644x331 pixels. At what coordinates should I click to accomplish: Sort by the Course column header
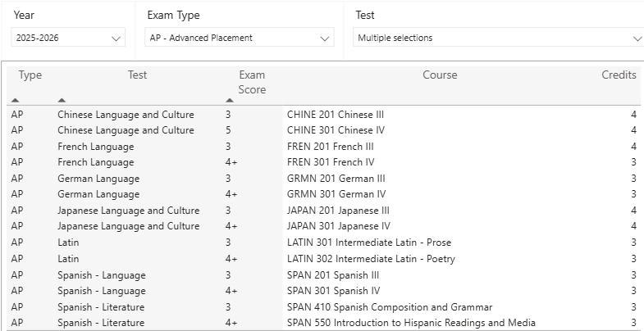pyautogui.click(x=440, y=75)
